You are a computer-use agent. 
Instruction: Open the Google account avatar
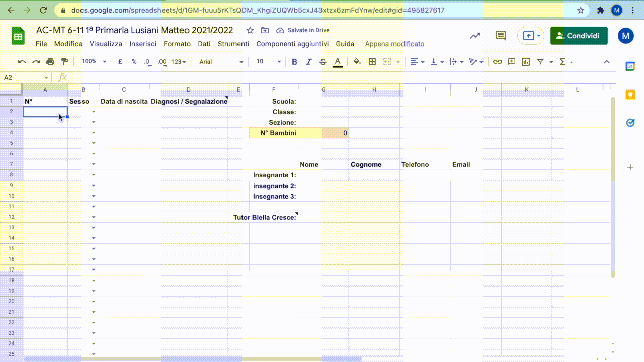click(x=625, y=36)
